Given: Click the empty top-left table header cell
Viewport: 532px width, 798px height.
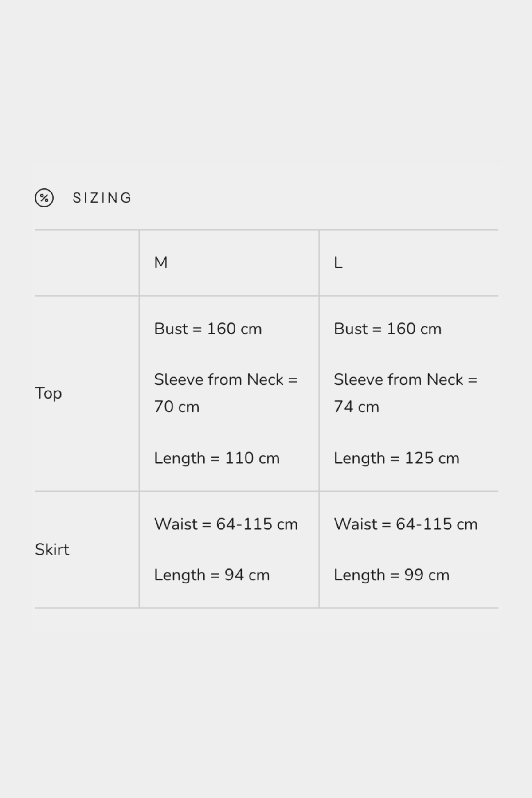Looking at the screenshot, I should [87, 263].
